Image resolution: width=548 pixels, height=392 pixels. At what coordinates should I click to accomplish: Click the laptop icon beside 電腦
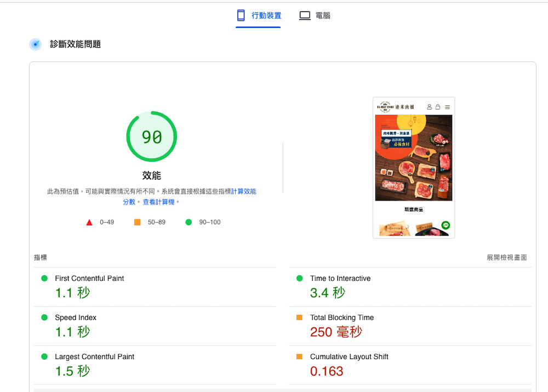(305, 16)
